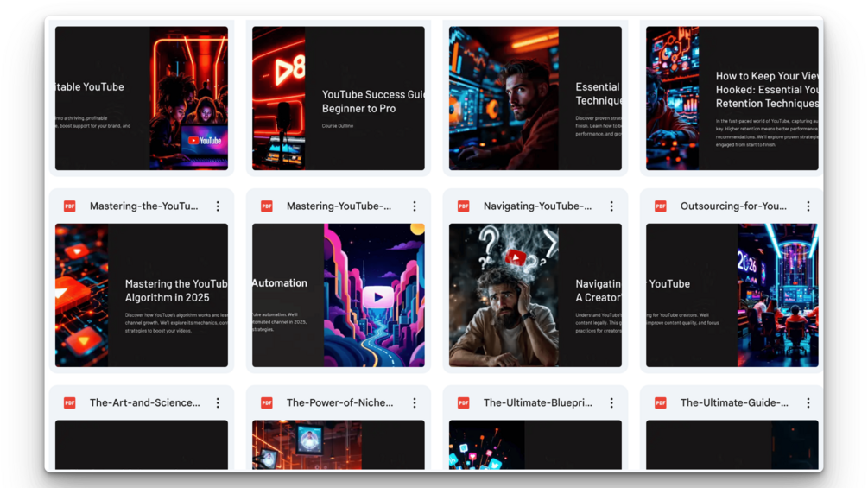Click PDF icon of Mastering-the-YouTu... file
Screen dimensions: 868x488
pyautogui.click(x=70, y=206)
